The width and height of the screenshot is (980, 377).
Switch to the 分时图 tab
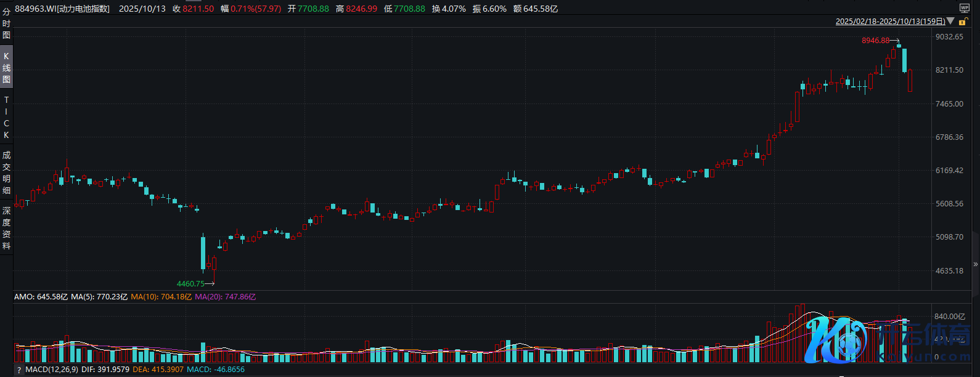point(6,23)
